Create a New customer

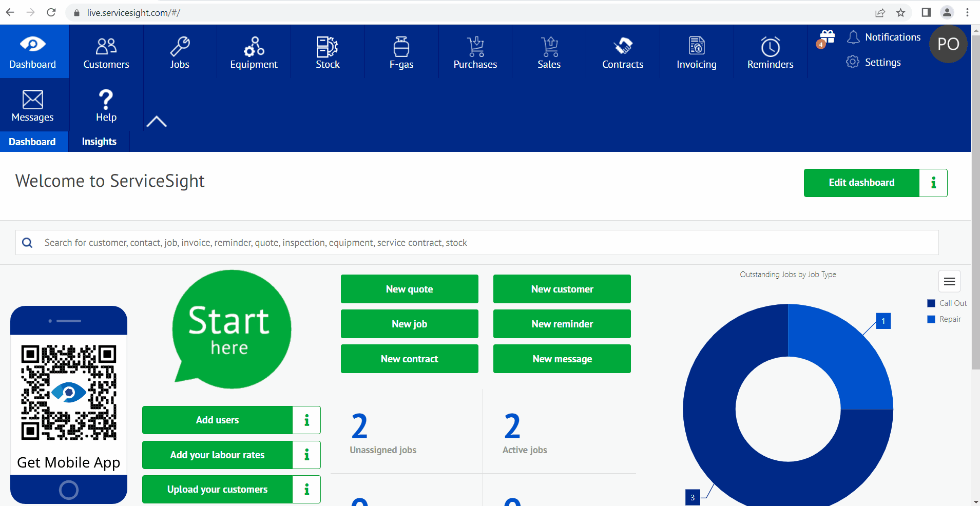pyautogui.click(x=562, y=289)
